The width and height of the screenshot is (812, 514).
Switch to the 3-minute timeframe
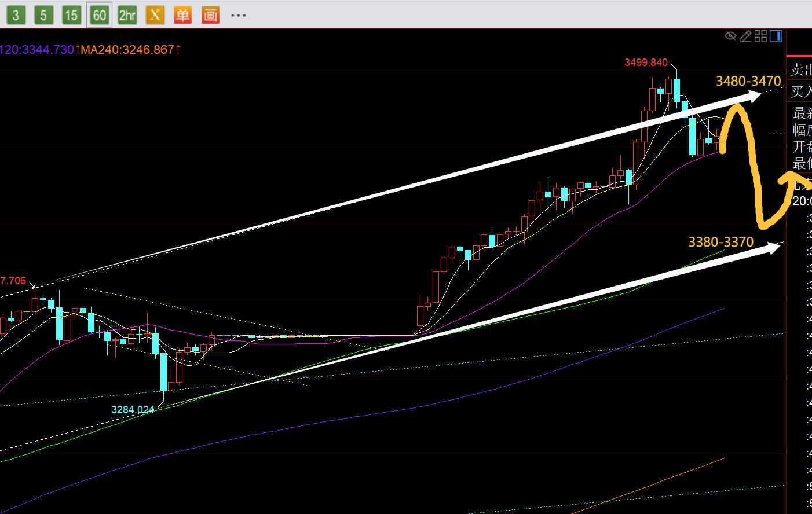(16, 15)
